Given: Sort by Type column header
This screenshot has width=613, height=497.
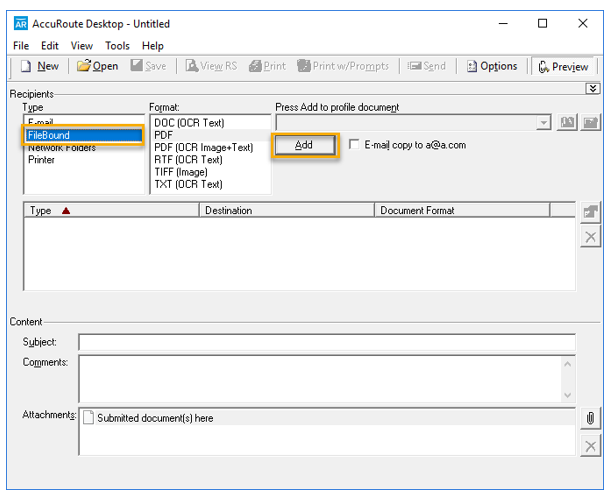Looking at the screenshot, I should pyautogui.click(x=111, y=210).
